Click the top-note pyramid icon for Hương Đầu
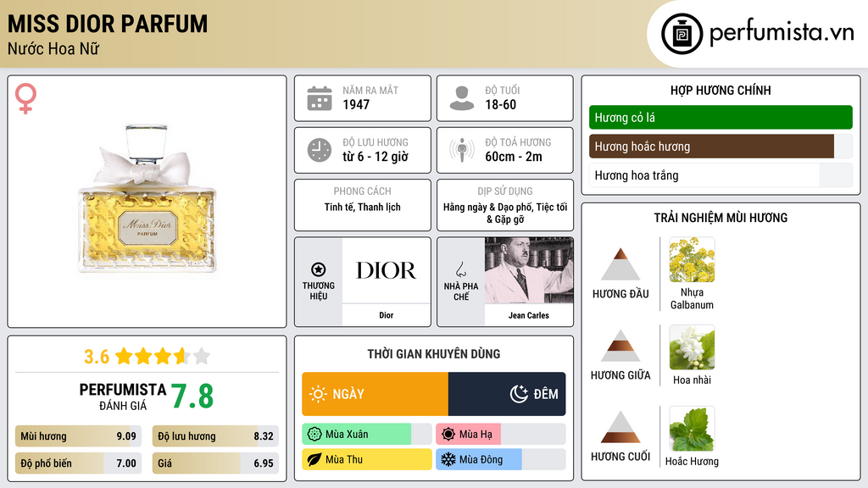This screenshot has width=868, height=488. [x=620, y=264]
